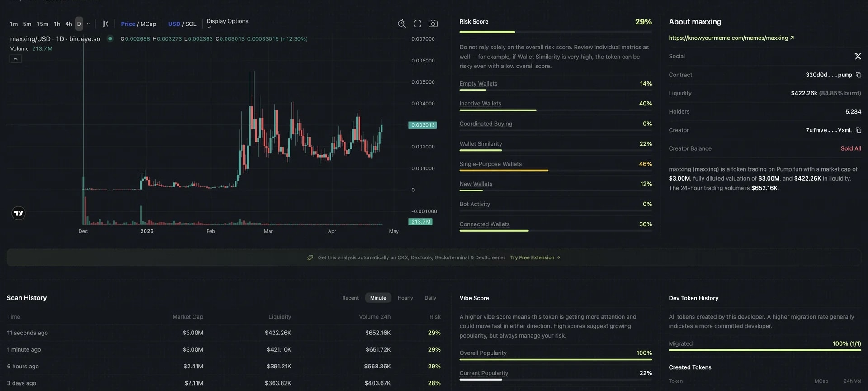Click the Current Popularity label
The height and width of the screenshot is (391, 868).
pyautogui.click(x=484, y=373)
